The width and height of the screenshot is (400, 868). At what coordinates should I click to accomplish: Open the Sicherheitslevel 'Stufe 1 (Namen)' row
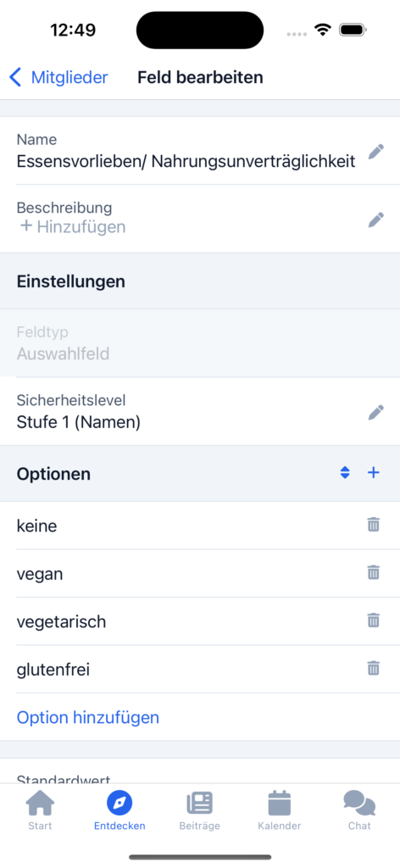[x=200, y=411]
